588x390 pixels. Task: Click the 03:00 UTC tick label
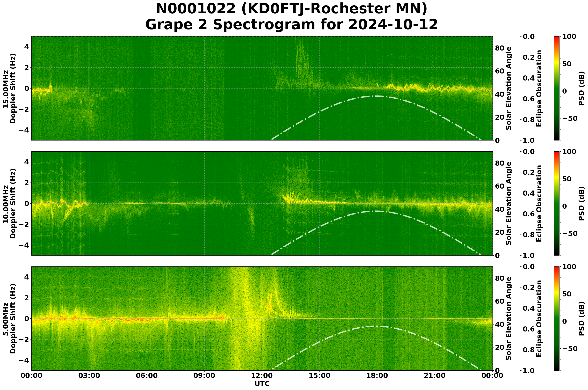89,375
